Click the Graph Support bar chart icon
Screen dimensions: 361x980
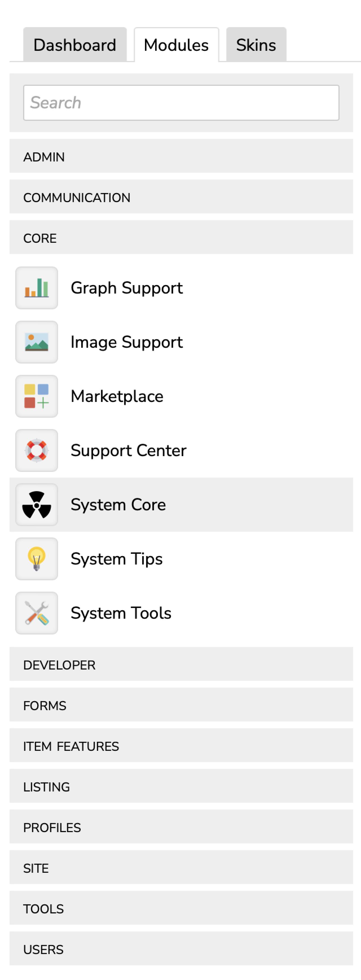click(x=36, y=288)
